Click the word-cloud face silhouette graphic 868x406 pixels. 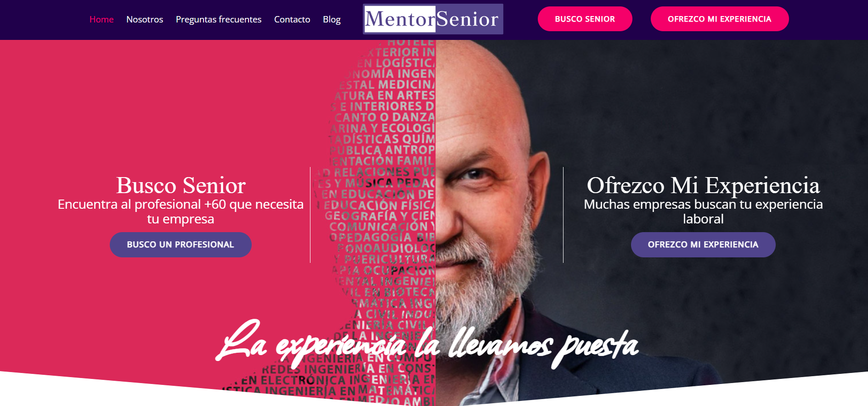pyautogui.click(x=381, y=220)
